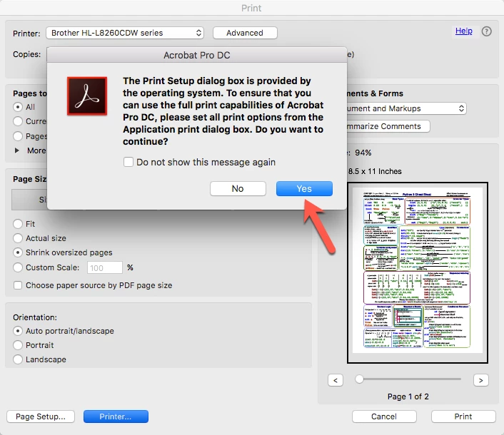Screen dimensions: 504x435
Task: Click the Yes button in Acrobat dialog
Action: click(304, 188)
